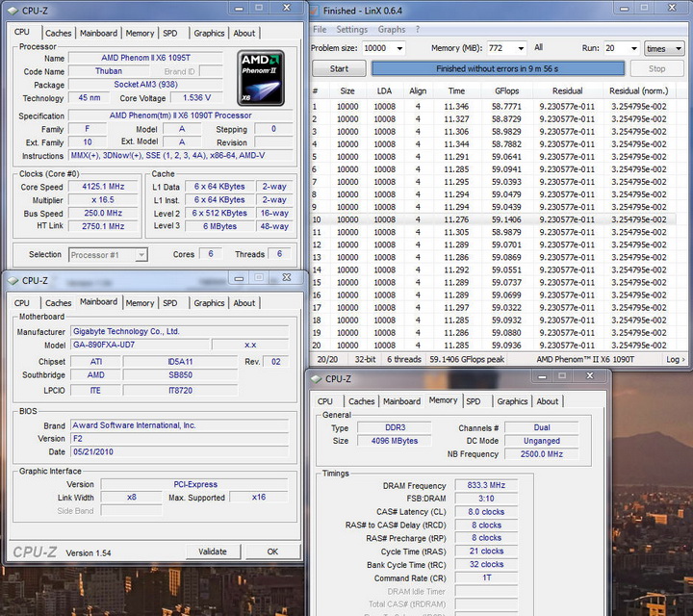
Task: Click the OK button in CPU-Z
Action: tap(272, 552)
